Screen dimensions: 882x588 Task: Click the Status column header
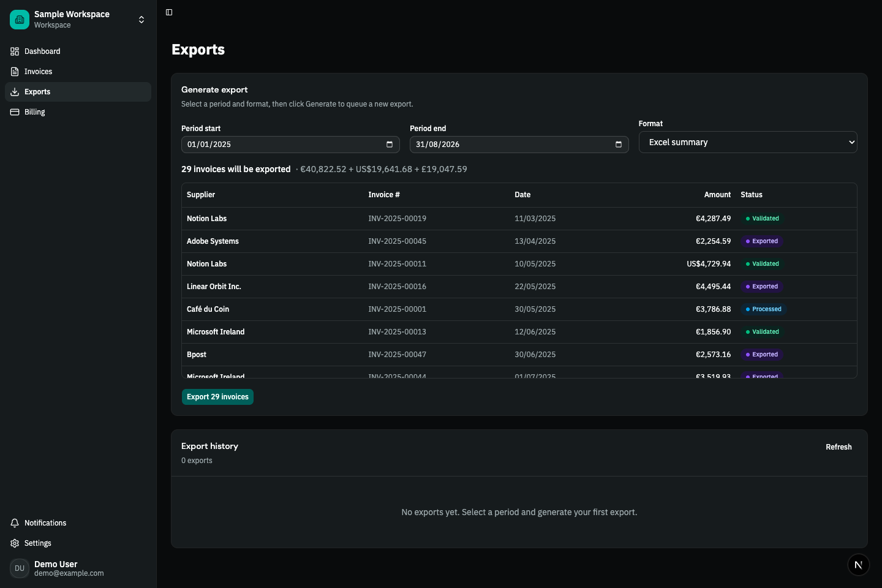[752, 195]
